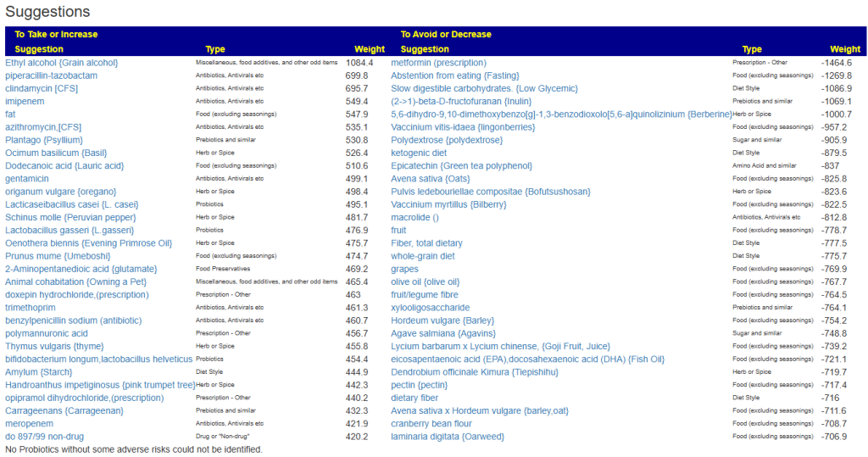
Task: Click (2->1)-beta-D-fructofuranan {Inulin} link
Action: (461, 102)
